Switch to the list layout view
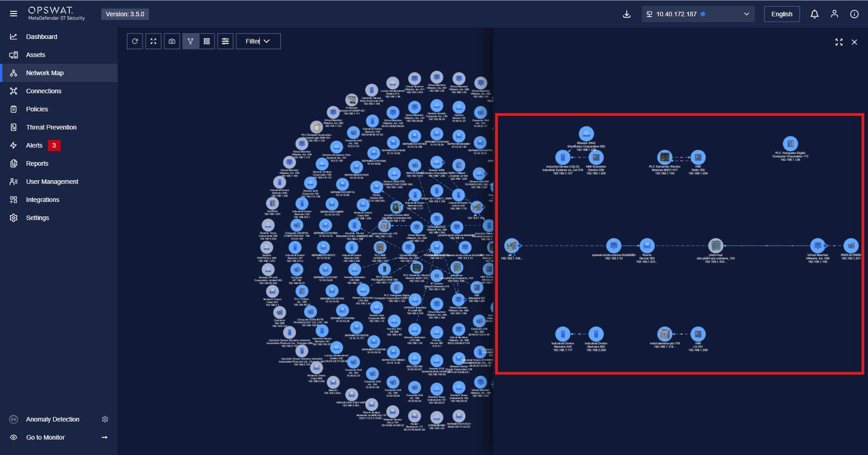This screenshot has height=455, width=868. point(207,41)
